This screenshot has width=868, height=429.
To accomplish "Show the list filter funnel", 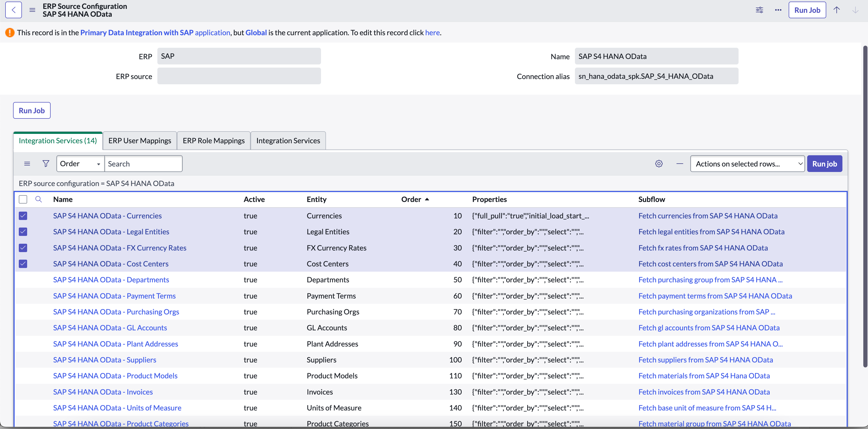I will [x=46, y=164].
